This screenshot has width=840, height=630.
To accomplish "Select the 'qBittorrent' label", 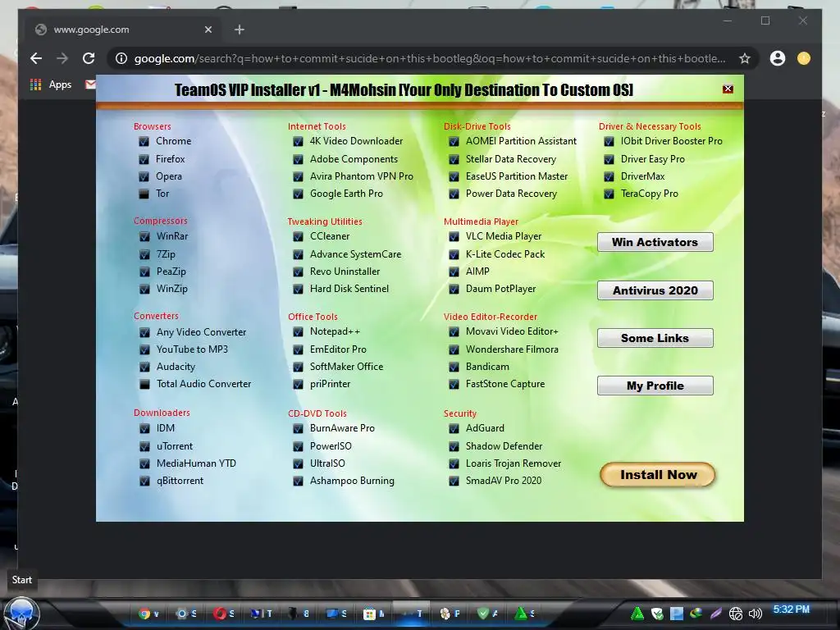I will click(180, 481).
